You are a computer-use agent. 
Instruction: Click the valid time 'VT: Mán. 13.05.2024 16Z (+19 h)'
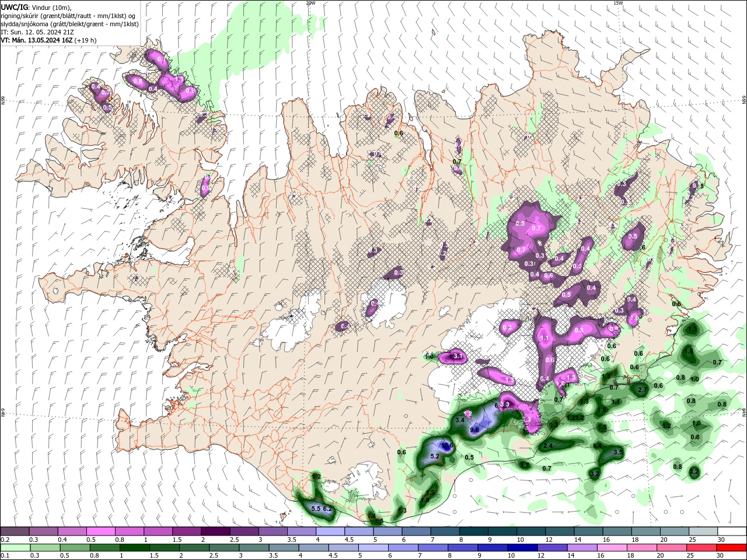click(48, 40)
